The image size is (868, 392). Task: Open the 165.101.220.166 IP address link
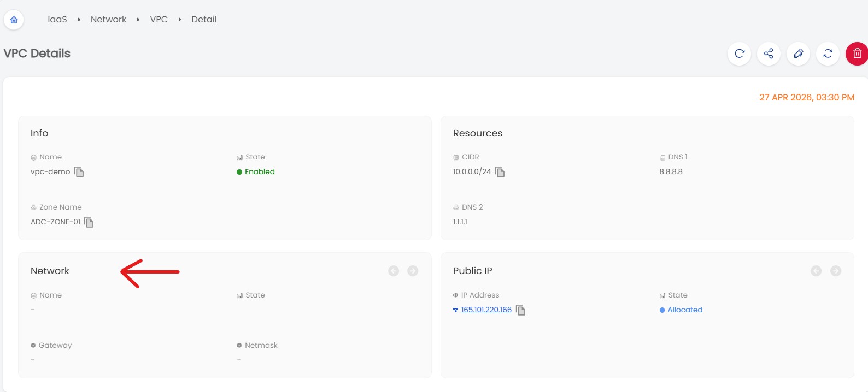click(486, 310)
